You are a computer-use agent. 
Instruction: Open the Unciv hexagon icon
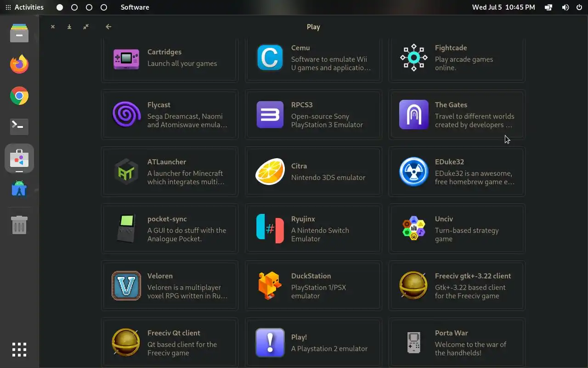coord(414,229)
